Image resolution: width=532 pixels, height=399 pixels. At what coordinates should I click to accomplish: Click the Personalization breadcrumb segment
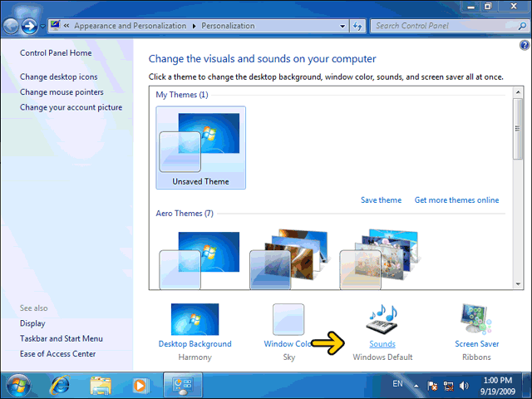228,26
